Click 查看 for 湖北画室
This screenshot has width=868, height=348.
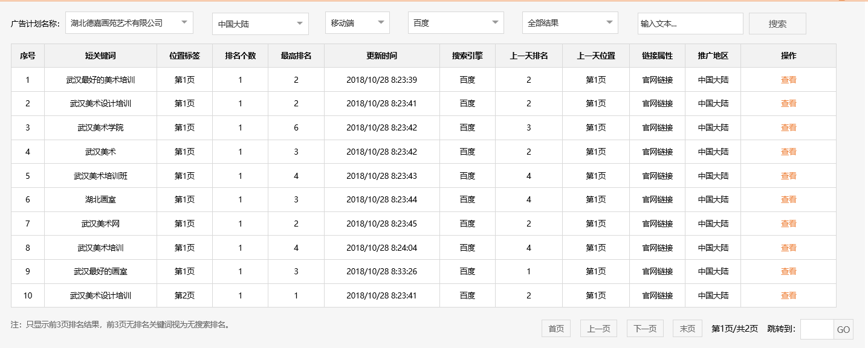789,199
